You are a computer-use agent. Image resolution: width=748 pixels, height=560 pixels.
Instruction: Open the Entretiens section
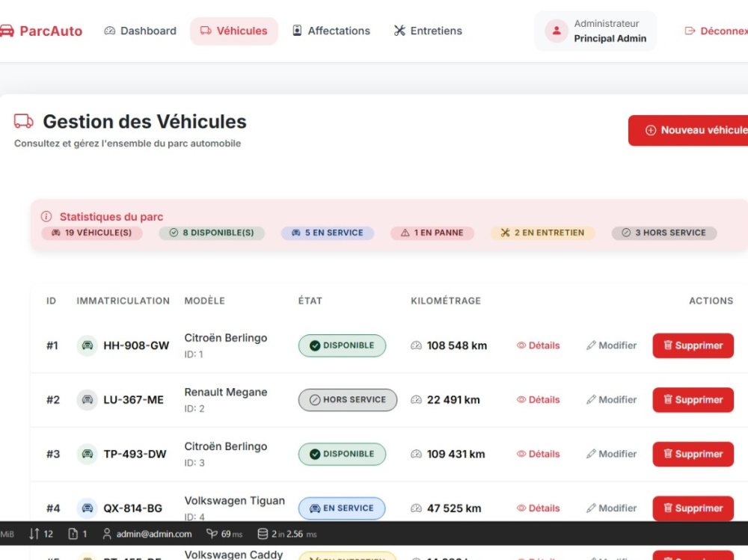pyautogui.click(x=428, y=31)
